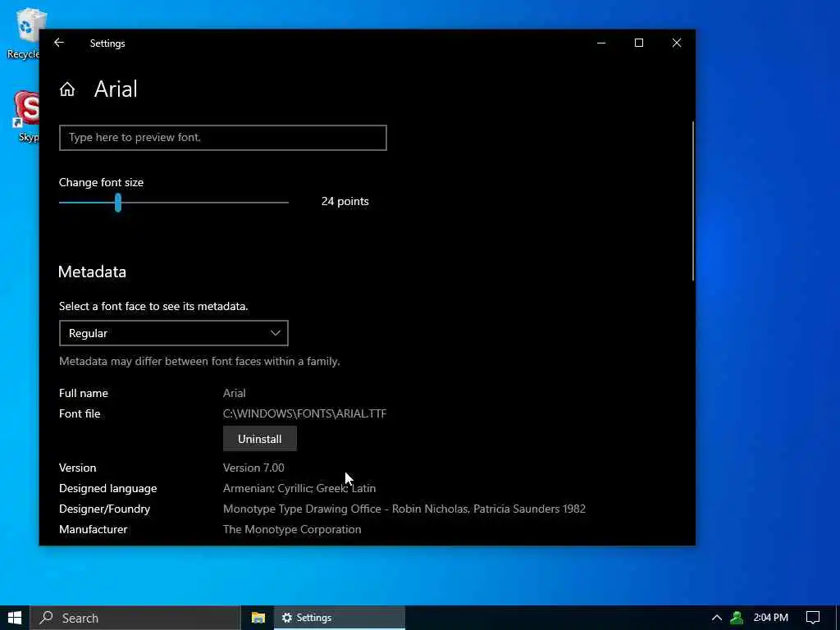Viewport: 840px width, 630px height.
Task: Open the Regular font face dropdown
Action: coord(174,333)
